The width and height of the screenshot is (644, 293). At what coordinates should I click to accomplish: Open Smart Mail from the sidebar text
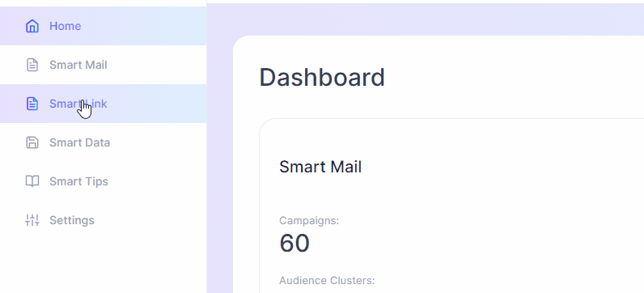(78, 65)
